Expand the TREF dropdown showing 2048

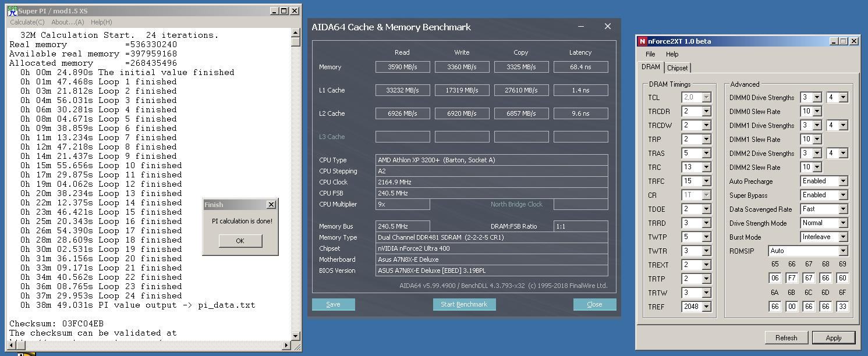pyautogui.click(x=706, y=307)
